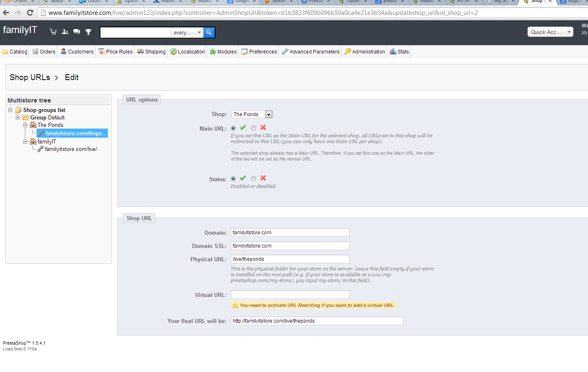The image size is (588, 372).
Task: Open the Customers menu
Action: pos(77,52)
